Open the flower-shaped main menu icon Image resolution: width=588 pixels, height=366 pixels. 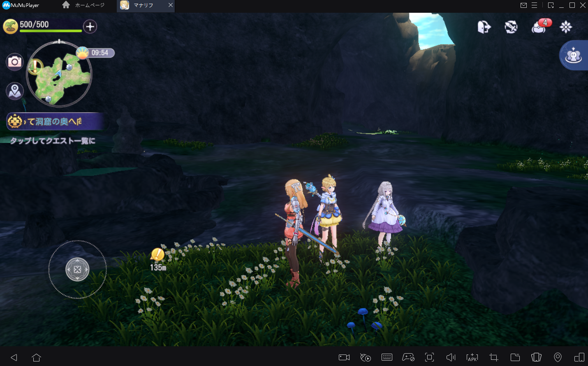pos(566,27)
